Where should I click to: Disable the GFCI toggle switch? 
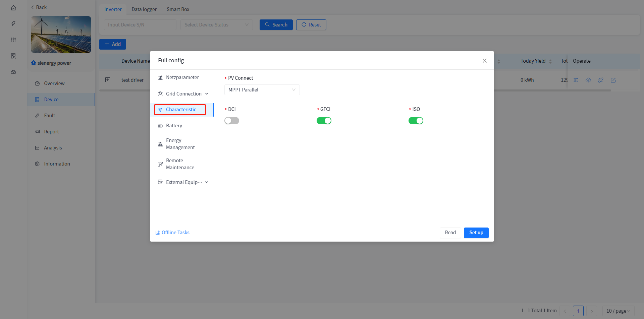click(324, 121)
